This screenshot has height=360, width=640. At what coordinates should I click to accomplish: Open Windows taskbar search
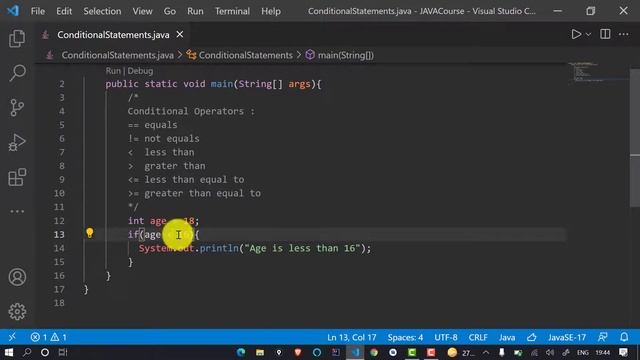pyautogui.click(x=27, y=352)
